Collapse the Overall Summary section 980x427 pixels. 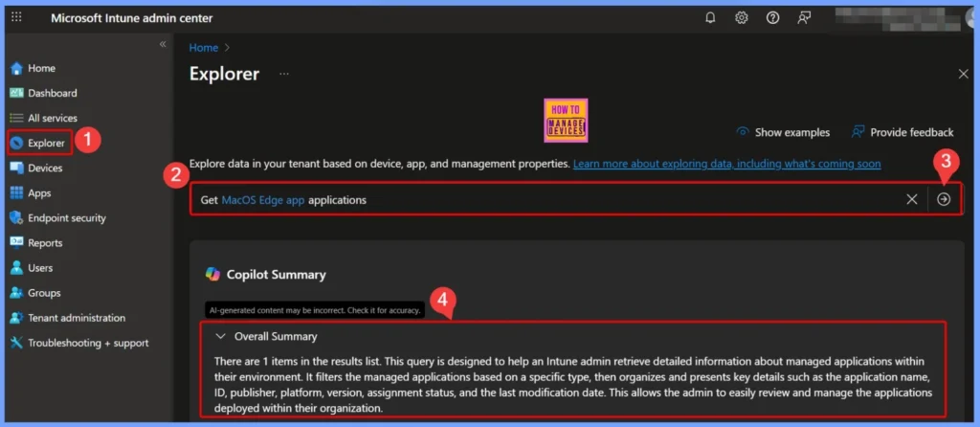coord(220,336)
